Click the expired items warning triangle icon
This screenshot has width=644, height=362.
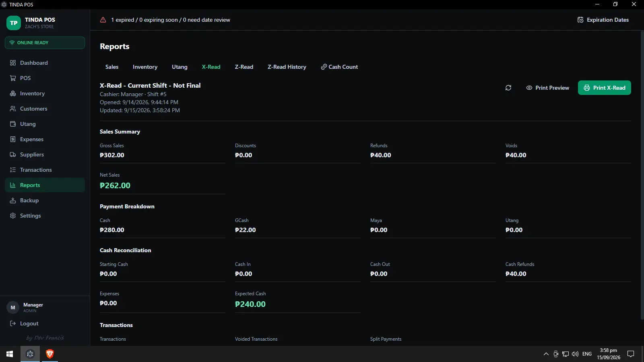click(103, 20)
